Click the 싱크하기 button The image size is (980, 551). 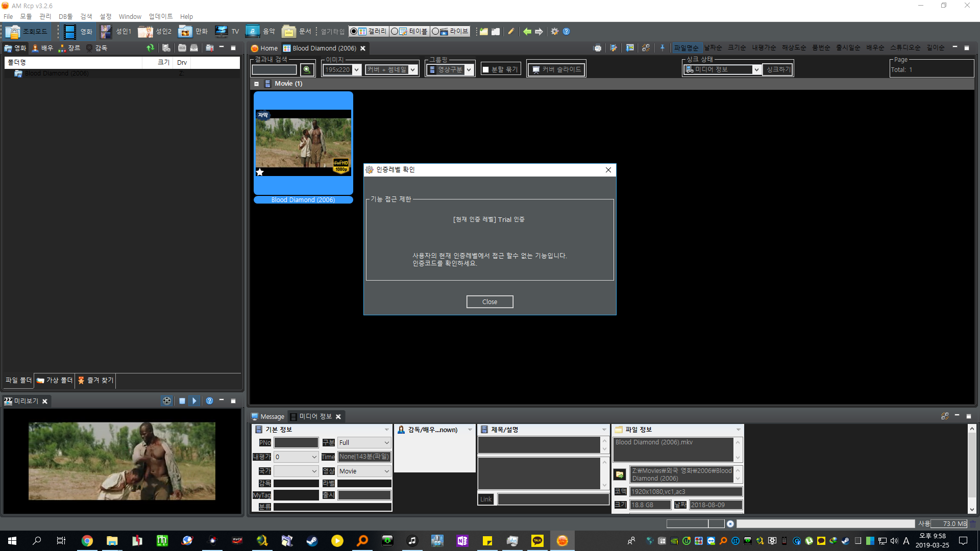pos(778,69)
